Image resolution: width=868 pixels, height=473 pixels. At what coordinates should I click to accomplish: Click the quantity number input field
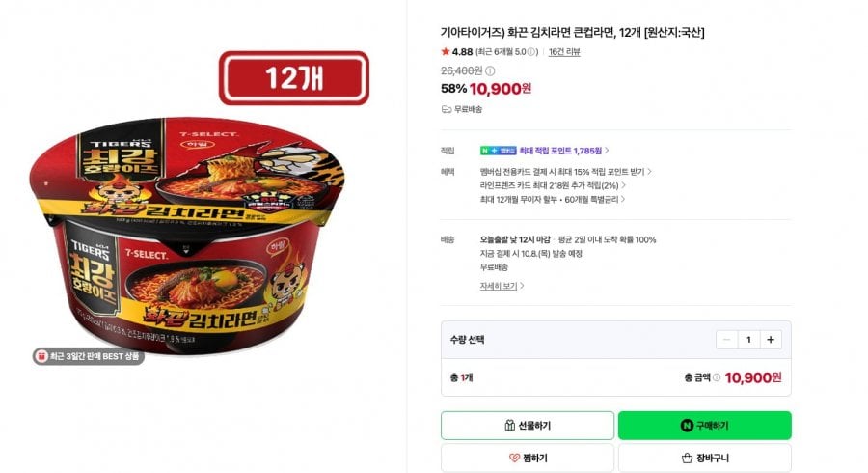[x=749, y=340]
